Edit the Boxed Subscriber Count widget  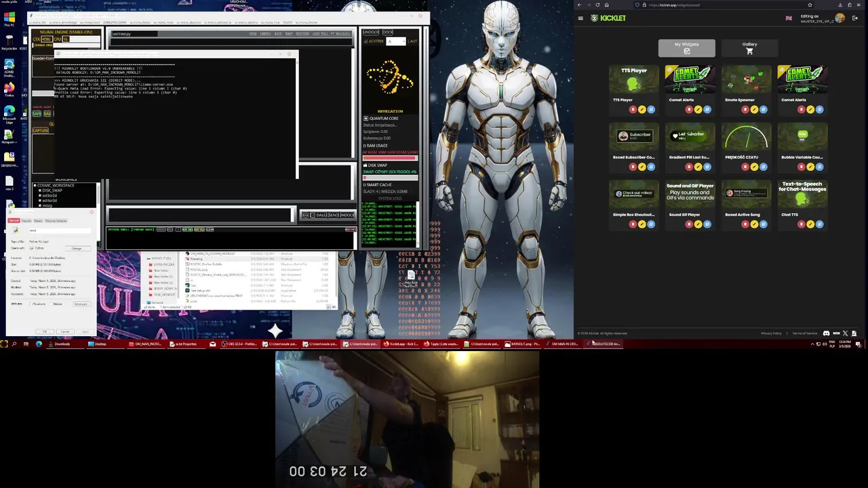642,167
